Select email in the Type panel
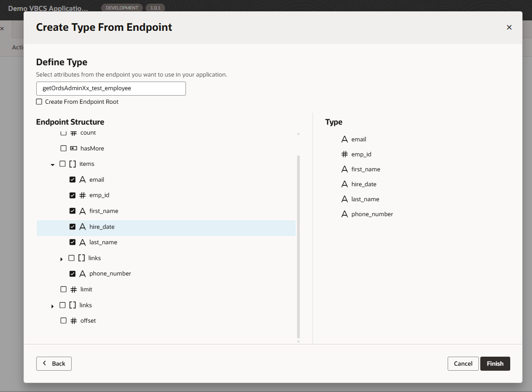Screen dimensions: 532x392 358,139
